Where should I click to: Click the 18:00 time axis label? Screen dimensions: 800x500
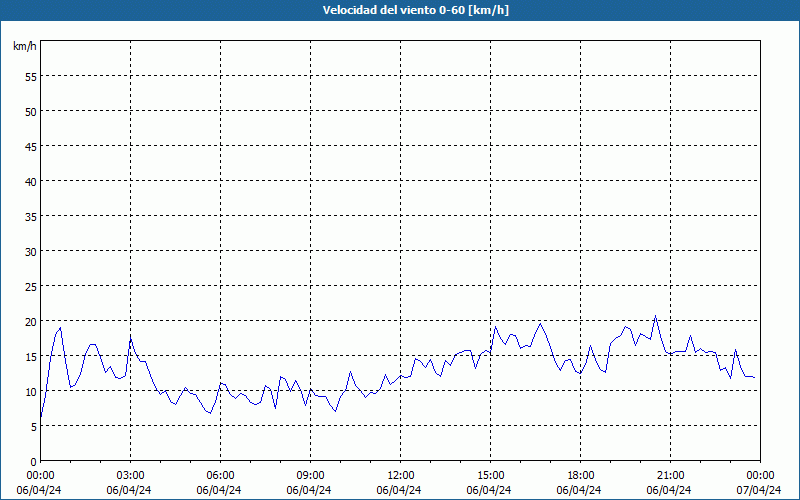click(581, 476)
